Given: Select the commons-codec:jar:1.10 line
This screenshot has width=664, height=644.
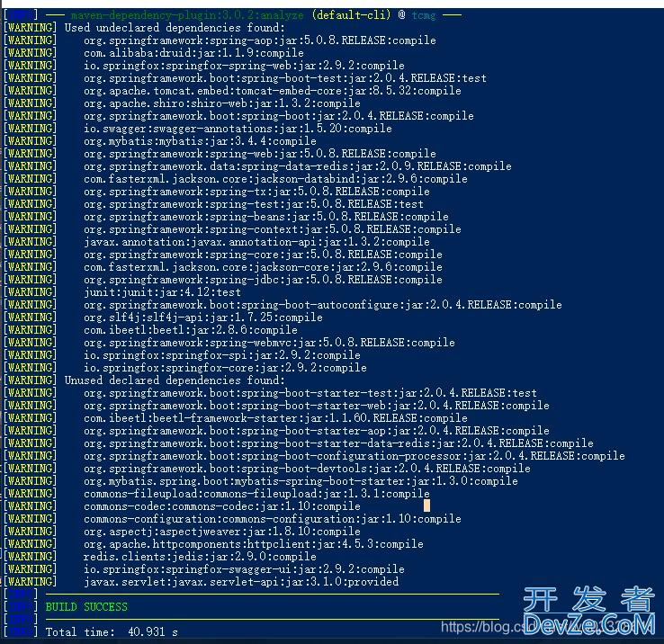Looking at the screenshot, I should (x=222, y=506).
